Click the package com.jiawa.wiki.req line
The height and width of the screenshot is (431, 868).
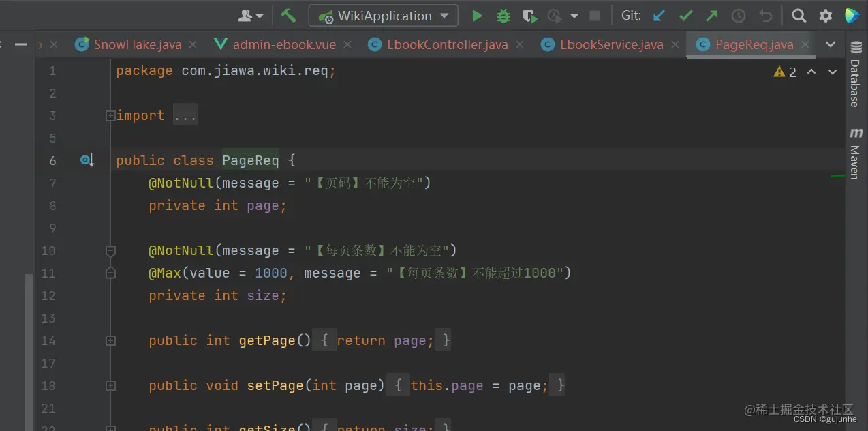pos(226,70)
